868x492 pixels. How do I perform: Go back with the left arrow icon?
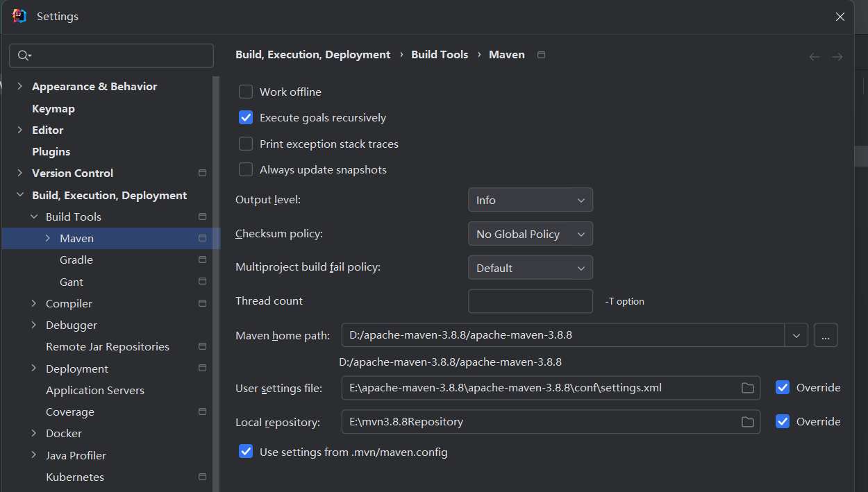(x=815, y=57)
